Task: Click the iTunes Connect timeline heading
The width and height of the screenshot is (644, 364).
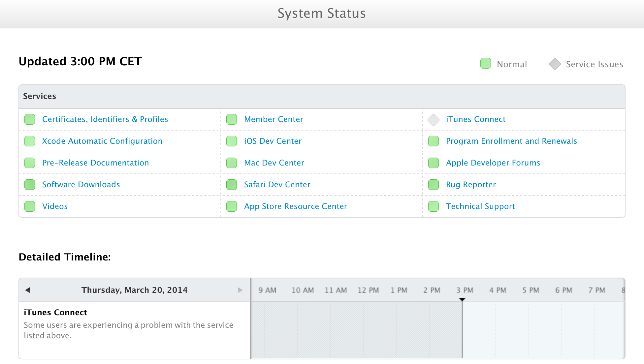Action: coord(55,312)
